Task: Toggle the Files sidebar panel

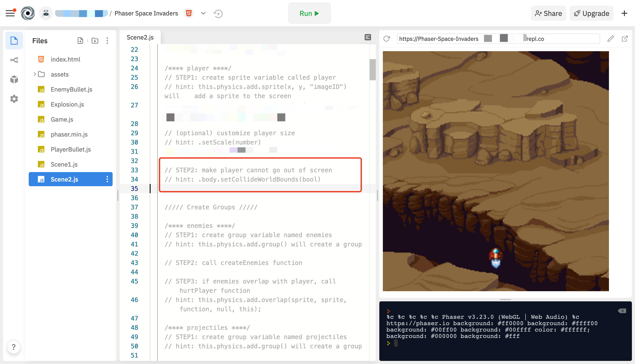Action: tap(14, 41)
